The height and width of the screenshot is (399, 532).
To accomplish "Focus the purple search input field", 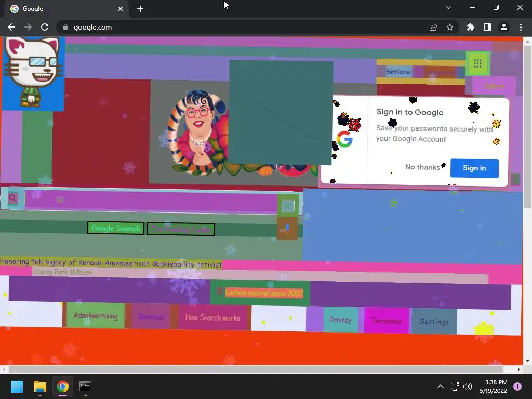I will (x=151, y=203).
